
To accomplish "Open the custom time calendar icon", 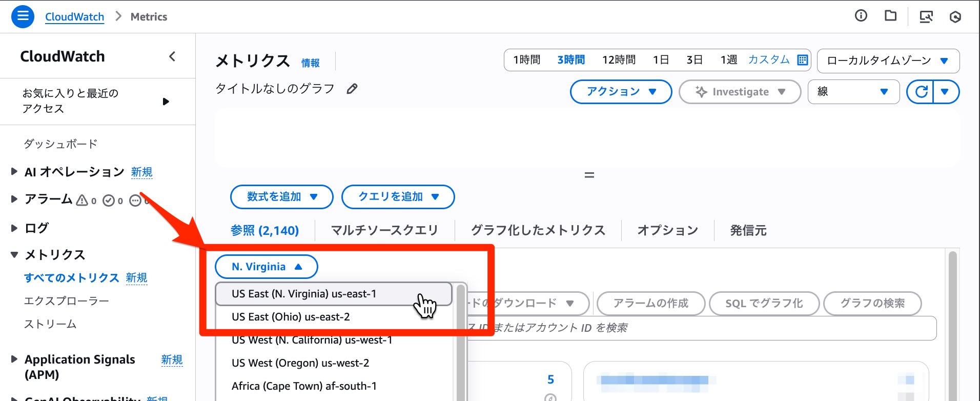I will (803, 60).
